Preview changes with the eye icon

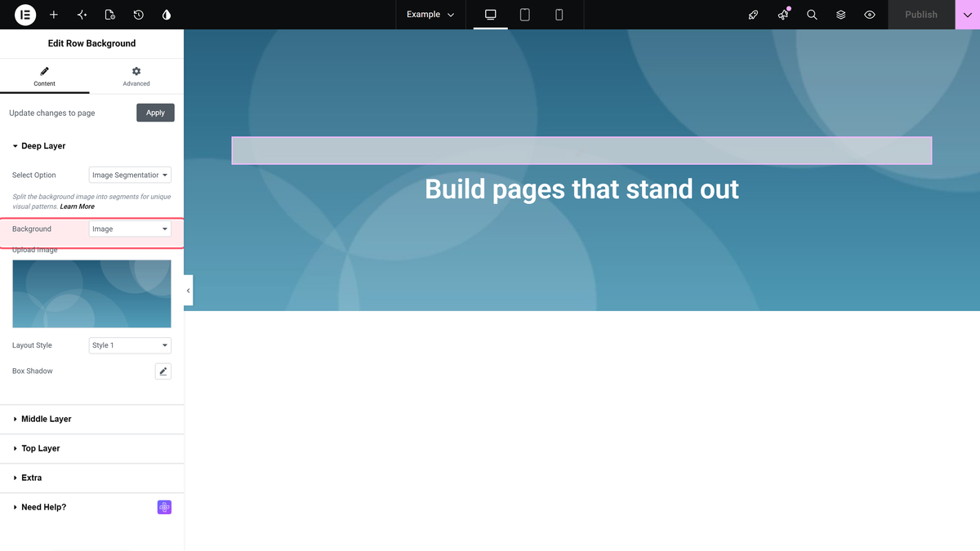(x=870, y=15)
